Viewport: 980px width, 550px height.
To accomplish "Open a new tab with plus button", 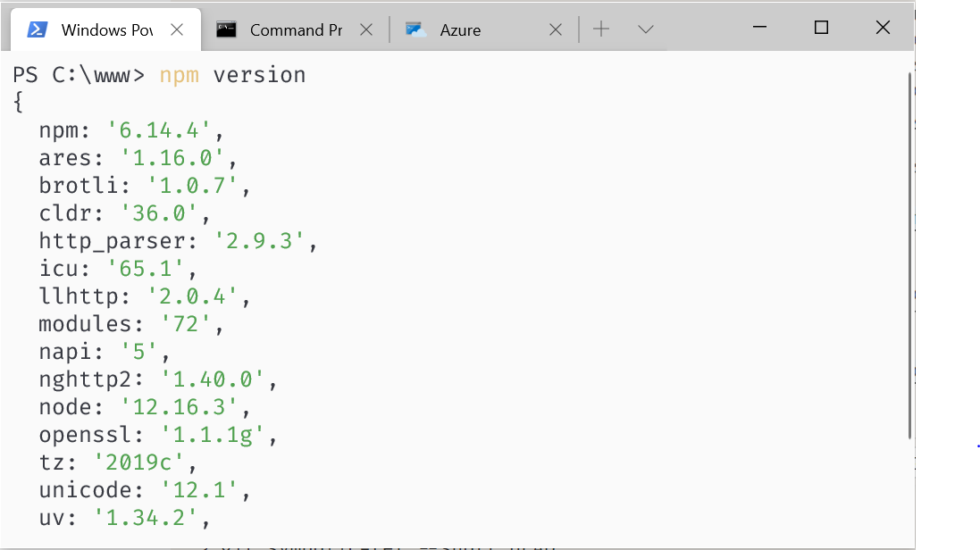I will [601, 29].
